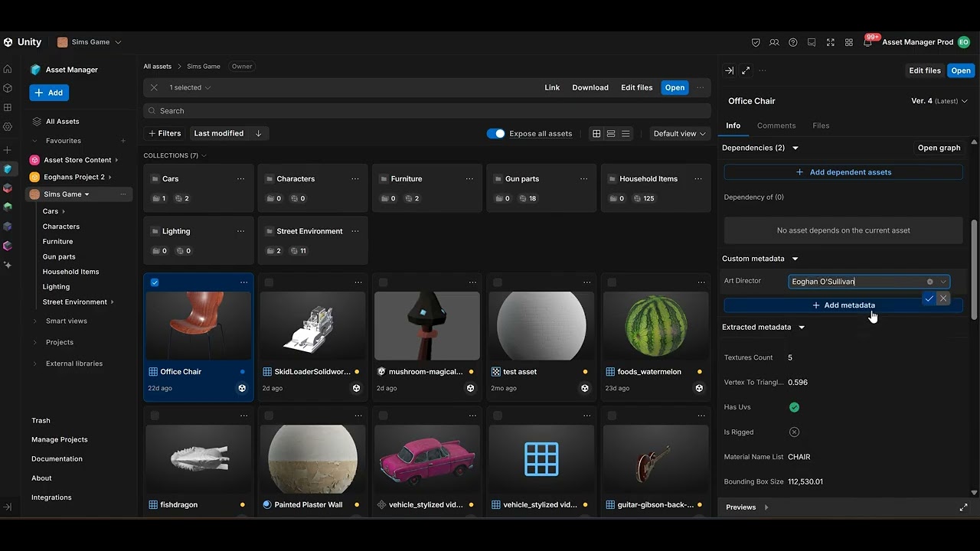This screenshot has width=980, height=551.
Task: Confirm Art Director value with checkmark
Action: click(929, 298)
